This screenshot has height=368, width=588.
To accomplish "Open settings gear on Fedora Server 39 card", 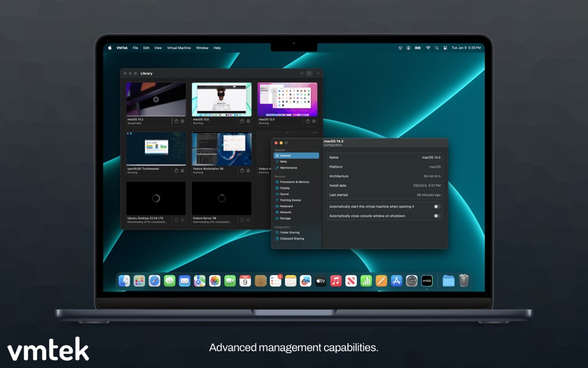I will point(248,220).
